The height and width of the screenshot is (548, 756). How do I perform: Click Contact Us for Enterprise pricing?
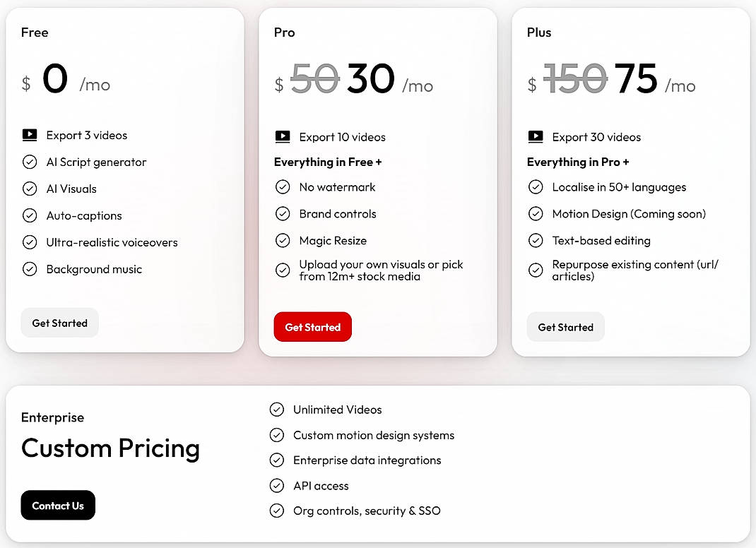coord(58,505)
